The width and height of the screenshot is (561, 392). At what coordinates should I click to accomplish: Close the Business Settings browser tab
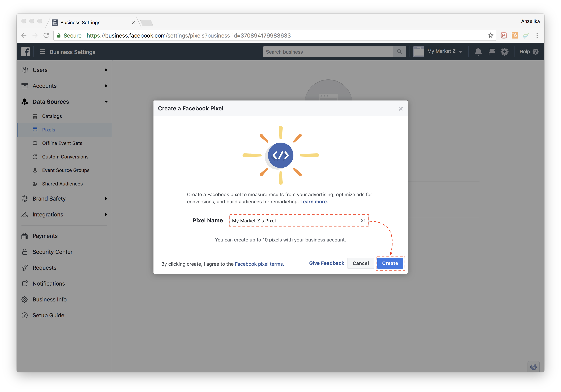click(x=133, y=22)
